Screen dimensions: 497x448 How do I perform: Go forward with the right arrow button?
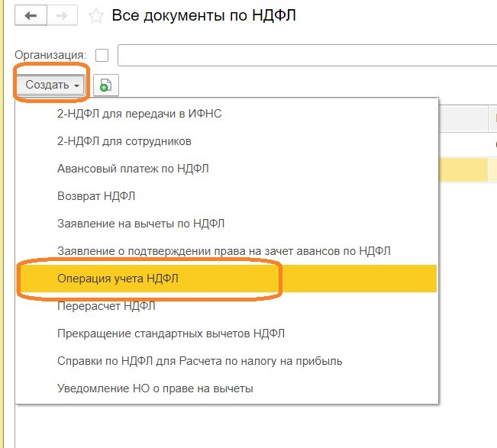(x=62, y=15)
